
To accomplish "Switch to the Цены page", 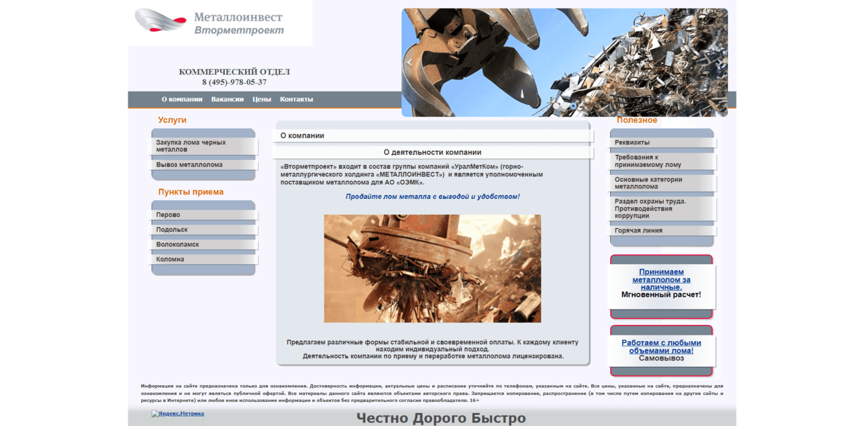I will click(x=262, y=99).
